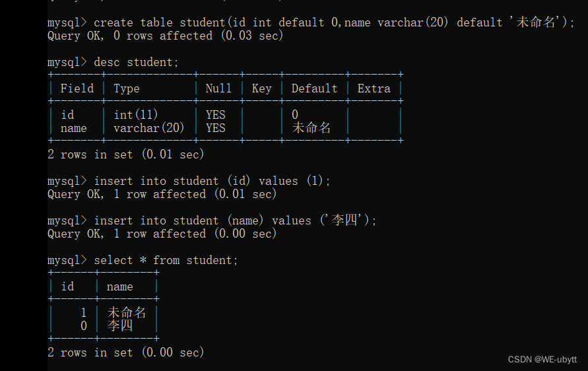The height and width of the screenshot is (371, 588).
Task: Click the select * from student command
Action: [x=166, y=260]
